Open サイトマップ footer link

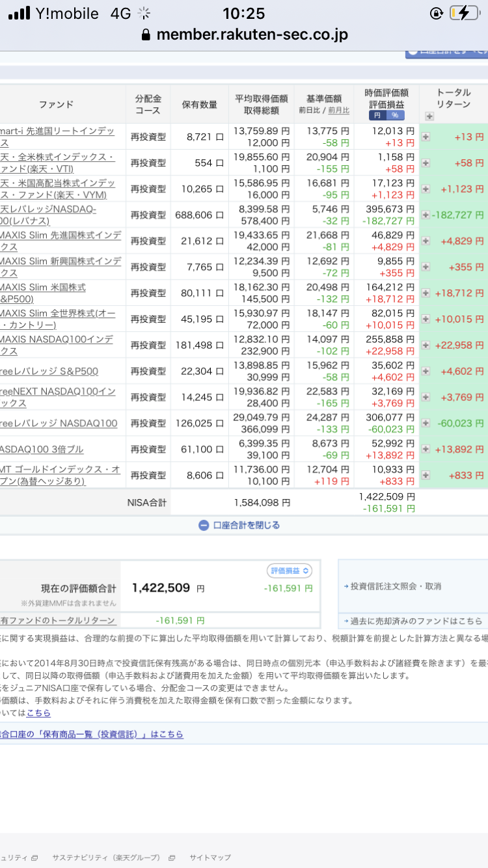[210, 858]
